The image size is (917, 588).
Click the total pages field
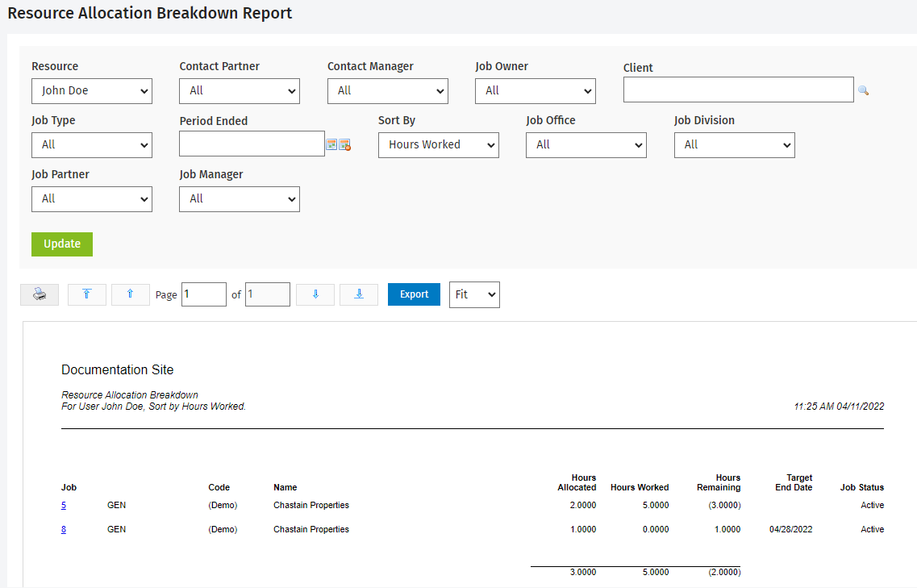[268, 294]
